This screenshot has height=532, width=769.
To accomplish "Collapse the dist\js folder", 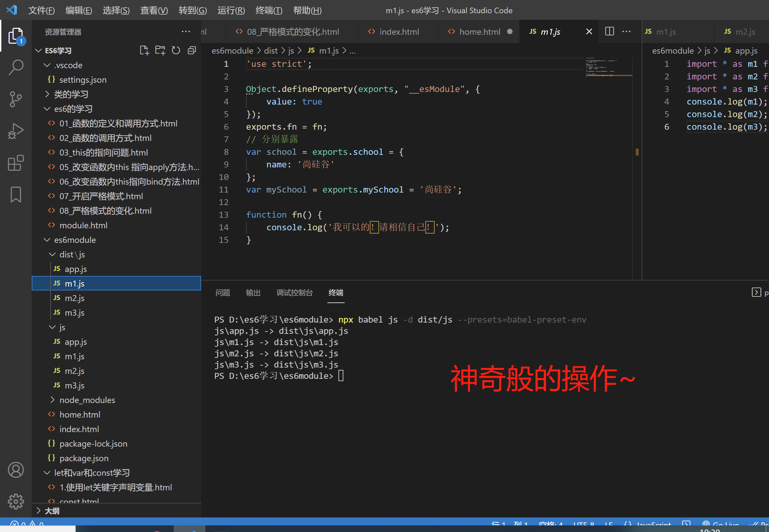I will 117,254.
